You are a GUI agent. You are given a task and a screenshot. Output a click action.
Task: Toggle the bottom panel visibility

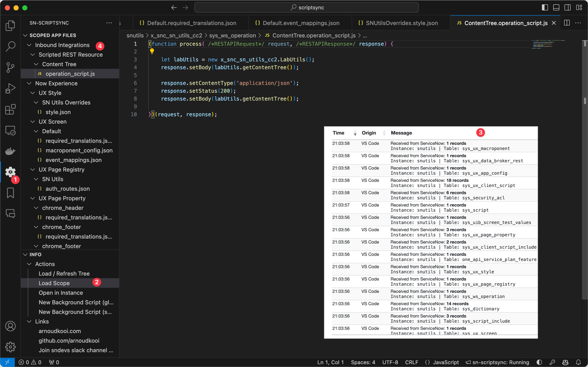556,8
